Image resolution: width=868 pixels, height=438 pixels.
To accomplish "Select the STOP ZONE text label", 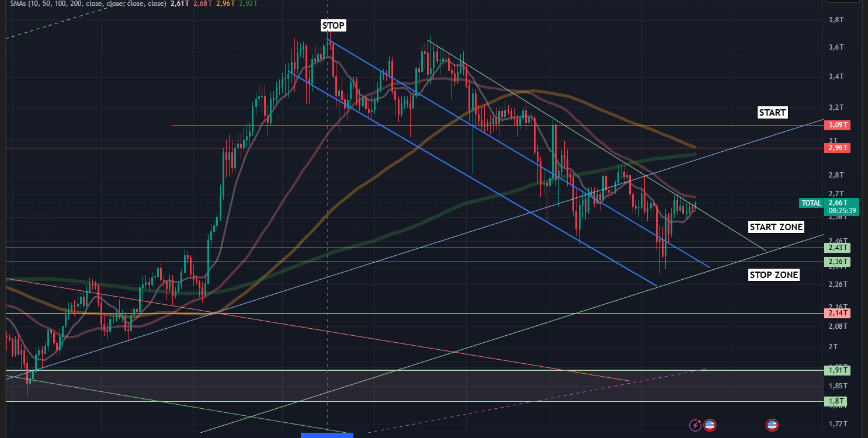I will click(x=773, y=274).
